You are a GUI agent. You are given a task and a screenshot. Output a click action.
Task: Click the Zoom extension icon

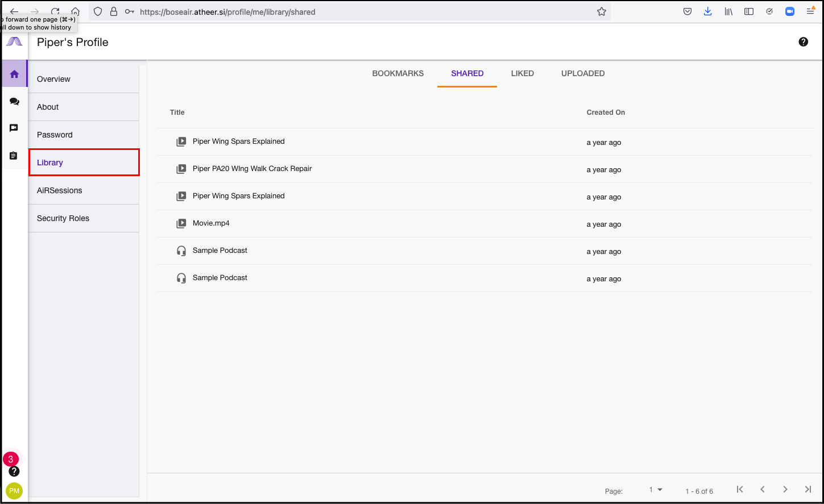pyautogui.click(x=790, y=11)
